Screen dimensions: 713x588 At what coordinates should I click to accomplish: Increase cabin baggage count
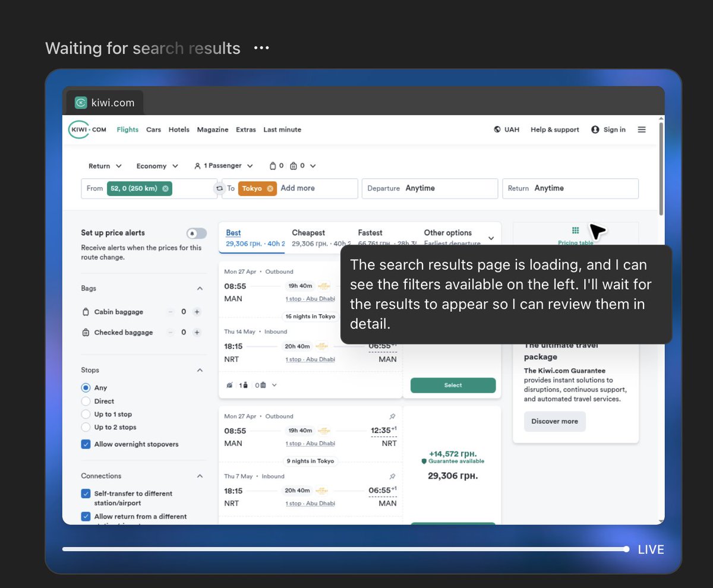(x=197, y=312)
